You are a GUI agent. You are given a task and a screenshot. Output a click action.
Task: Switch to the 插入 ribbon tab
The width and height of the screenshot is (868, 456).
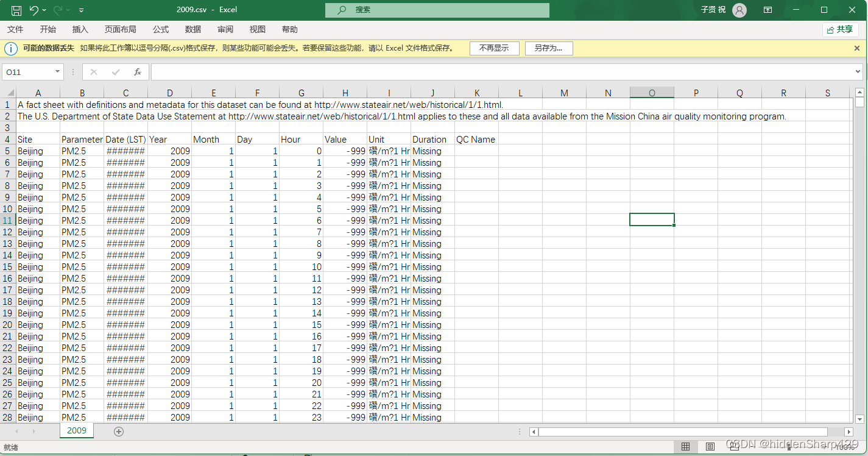[80, 29]
